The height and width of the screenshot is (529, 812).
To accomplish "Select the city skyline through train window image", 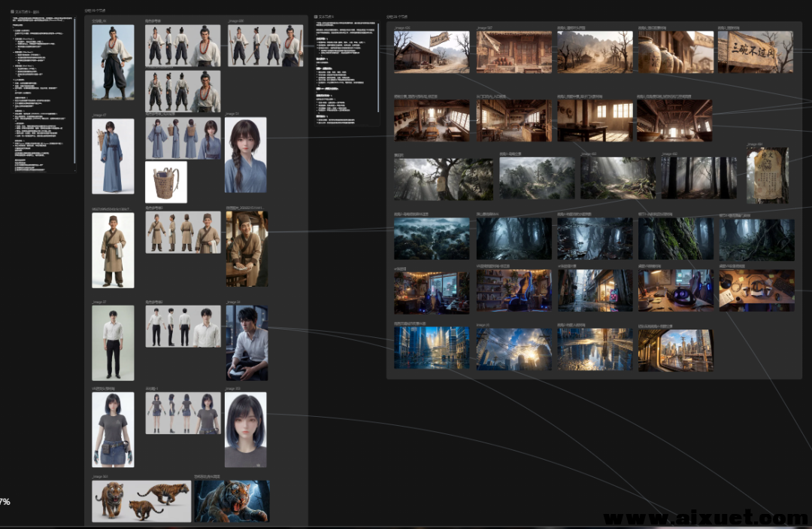I will tap(675, 351).
